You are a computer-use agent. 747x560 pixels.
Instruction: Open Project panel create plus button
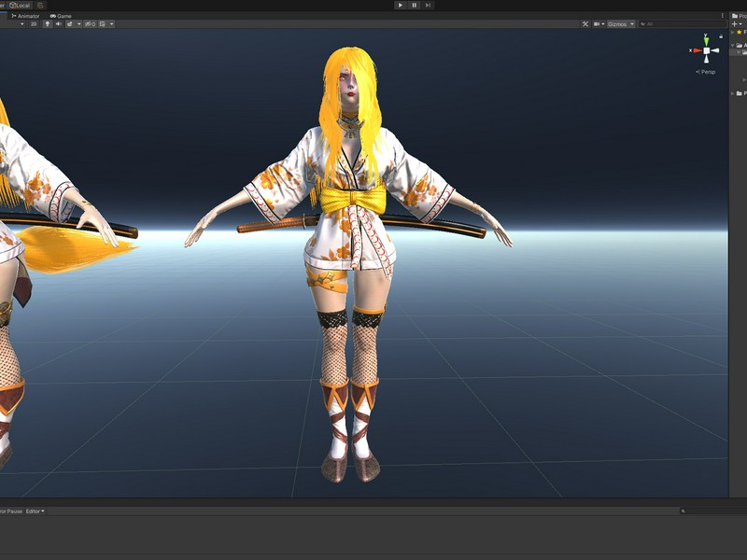735,24
